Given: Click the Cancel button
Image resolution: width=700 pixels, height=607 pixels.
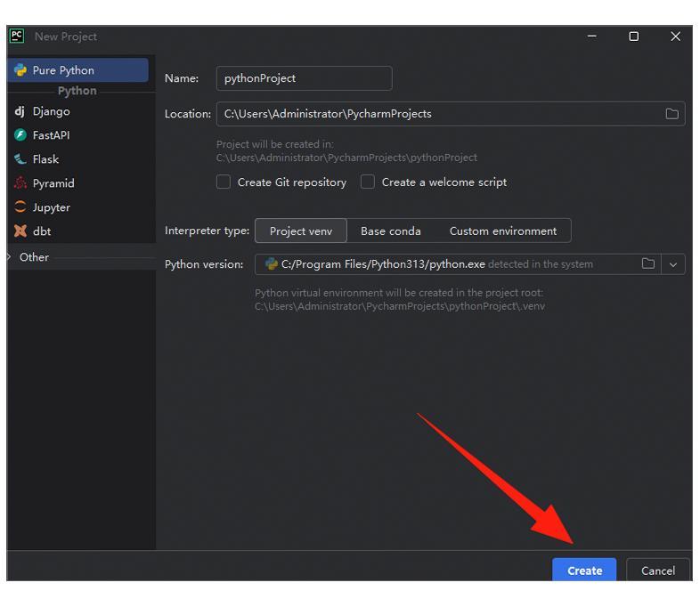Looking at the screenshot, I should pyautogui.click(x=658, y=571).
